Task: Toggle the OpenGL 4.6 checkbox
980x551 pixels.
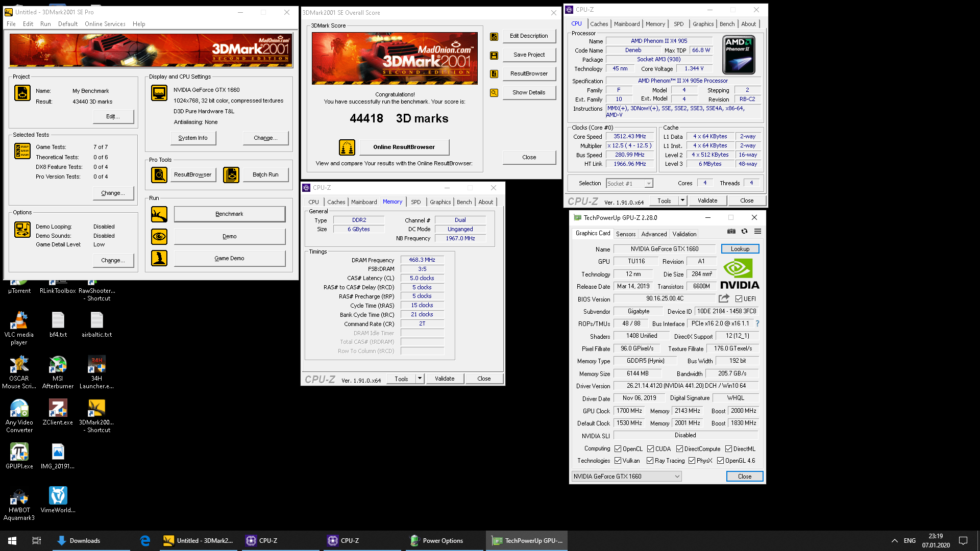Action: coord(721,461)
